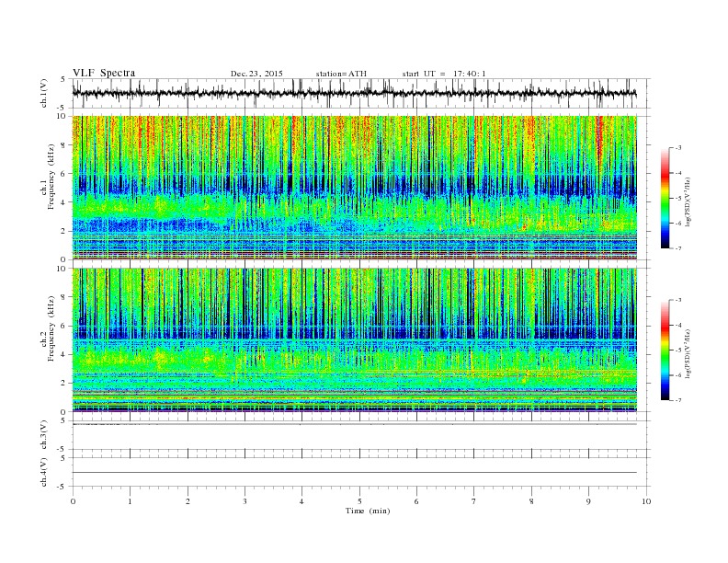Click the ch.1 frequency spectrogram panel
728x563 pixels.
355,188
